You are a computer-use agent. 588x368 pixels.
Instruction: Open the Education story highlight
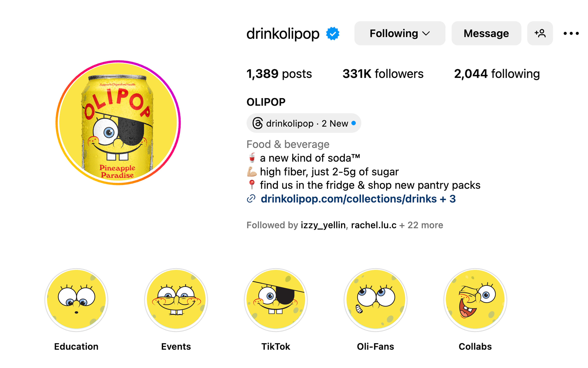pos(76,300)
